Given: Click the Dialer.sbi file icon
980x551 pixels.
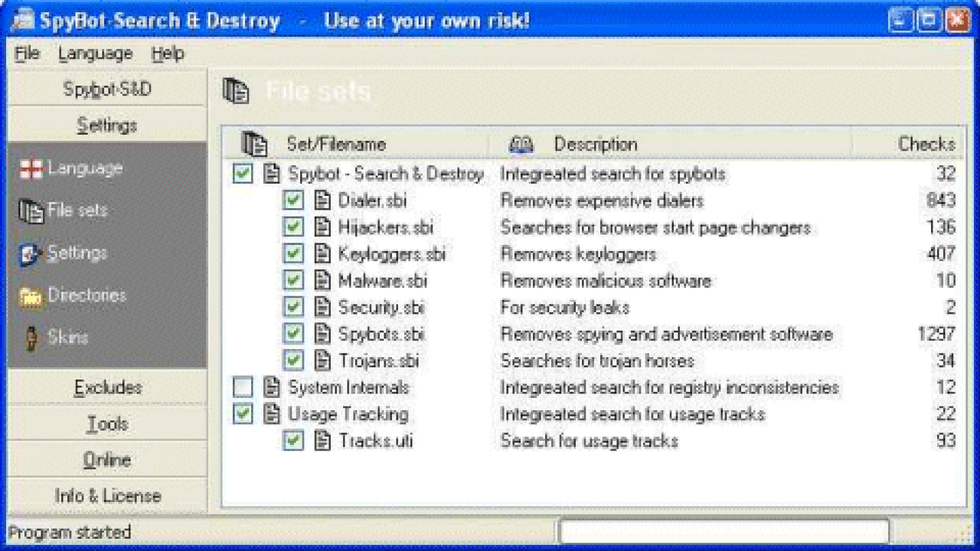Looking at the screenshot, I should coord(323,201).
